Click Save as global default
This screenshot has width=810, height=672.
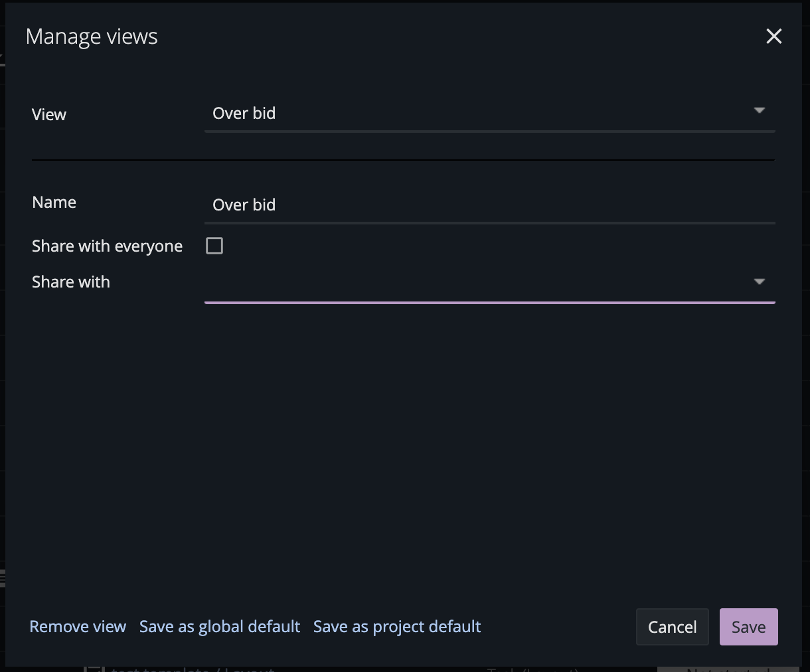[219, 626]
